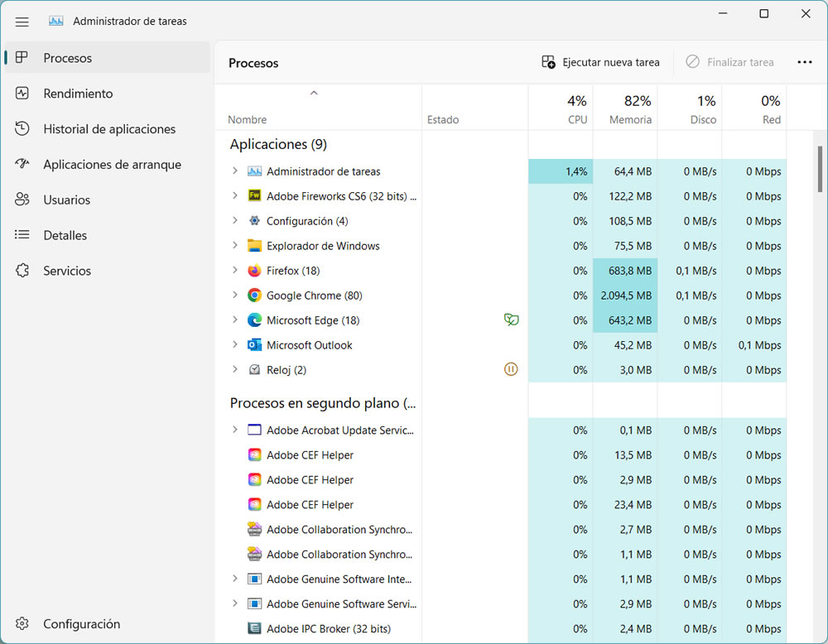Click the Adobe IPC Broker icon
This screenshot has width=828, height=644.
(x=254, y=629)
